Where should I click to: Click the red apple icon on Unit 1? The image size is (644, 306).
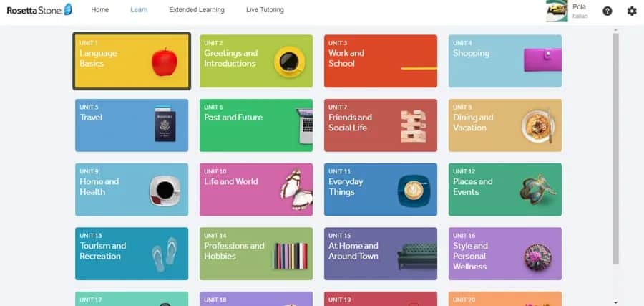click(x=164, y=62)
